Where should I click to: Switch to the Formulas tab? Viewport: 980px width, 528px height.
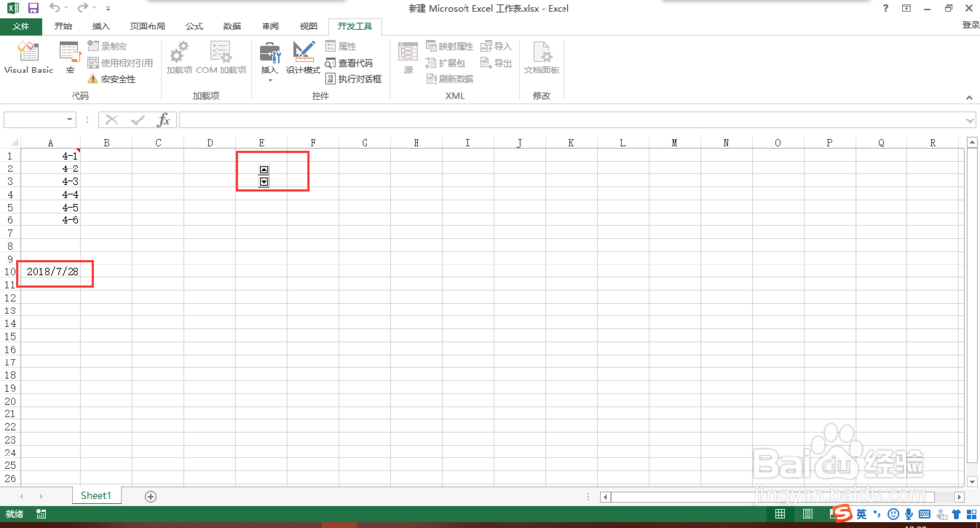(x=194, y=26)
